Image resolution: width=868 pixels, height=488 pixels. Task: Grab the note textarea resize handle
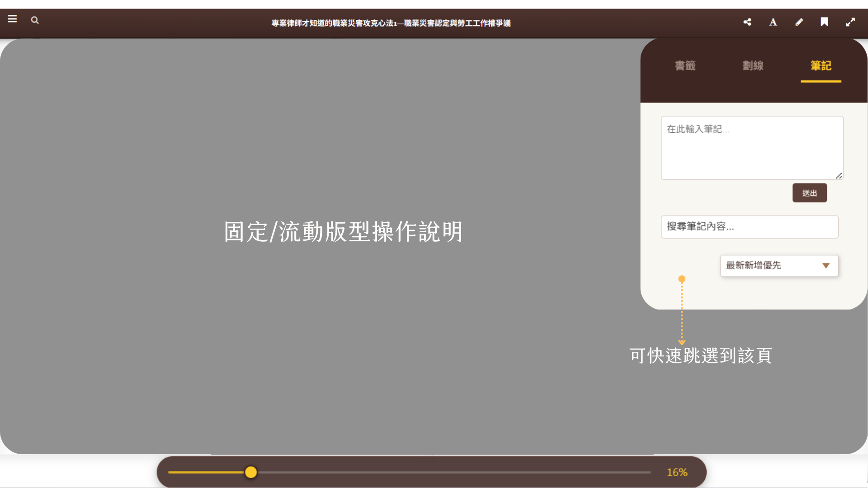coord(839,176)
